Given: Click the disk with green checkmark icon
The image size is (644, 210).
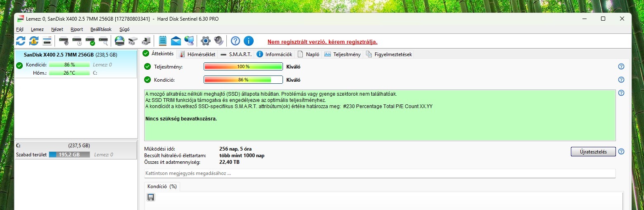Looking at the screenshot, I should coord(90,41).
